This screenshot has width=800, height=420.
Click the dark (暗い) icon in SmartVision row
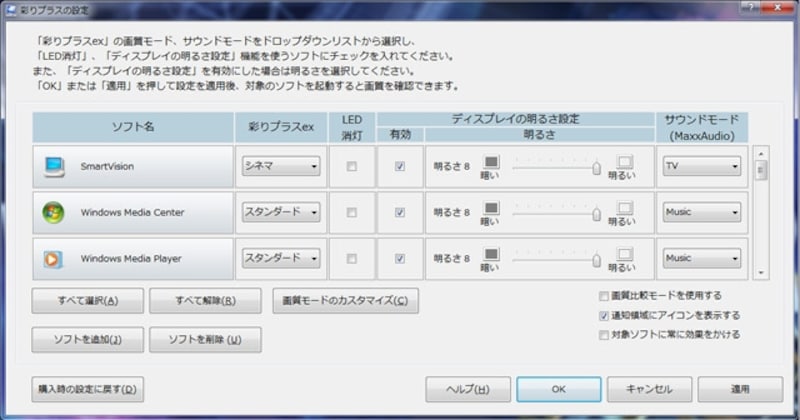coord(491,162)
